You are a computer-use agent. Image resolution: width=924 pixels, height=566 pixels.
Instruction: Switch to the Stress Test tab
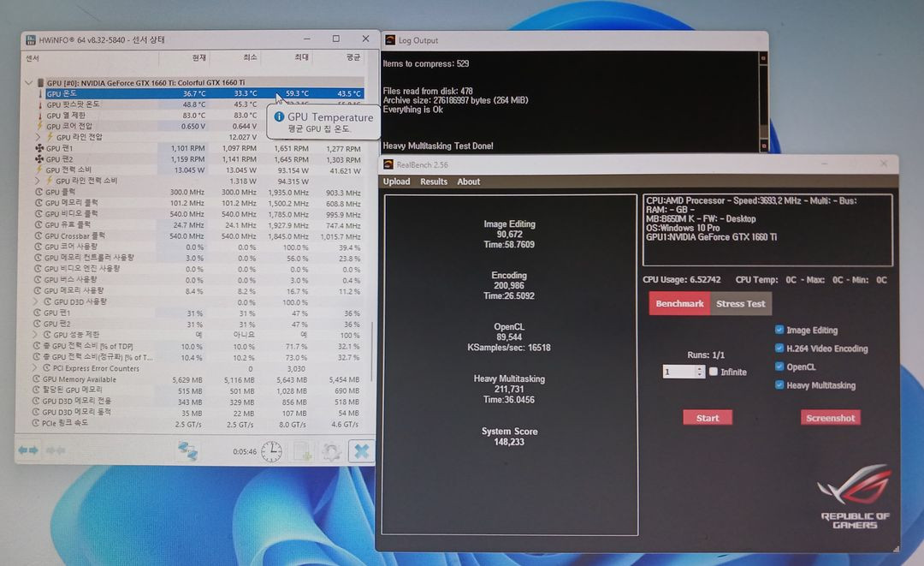point(741,304)
